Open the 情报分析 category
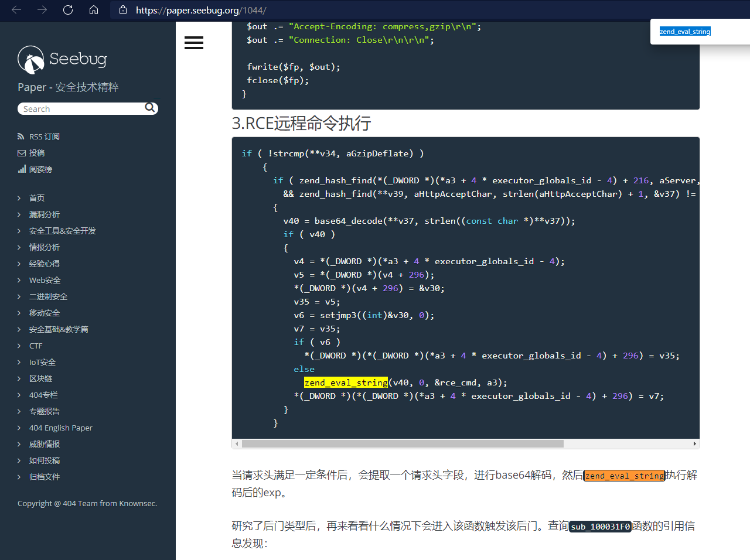Screen dimensions: 750x560 point(45,247)
